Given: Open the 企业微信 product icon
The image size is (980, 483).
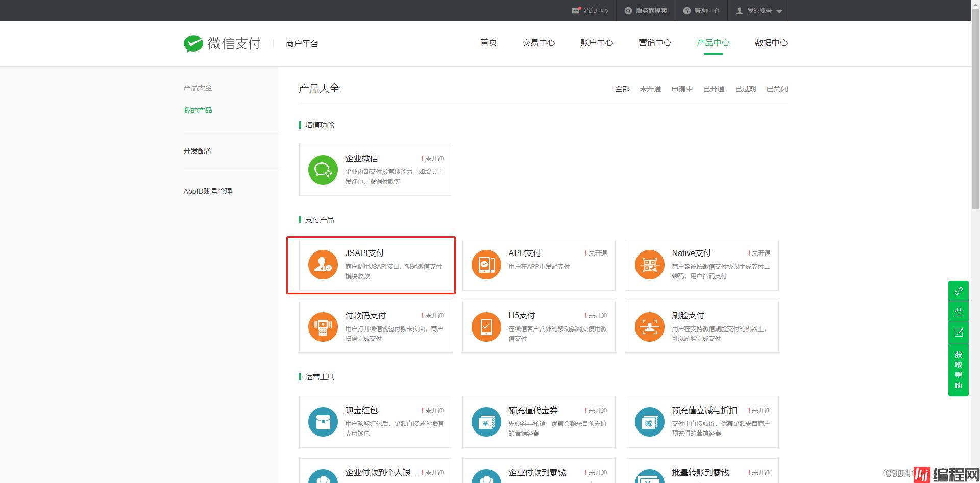Looking at the screenshot, I should [x=323, y=170].
